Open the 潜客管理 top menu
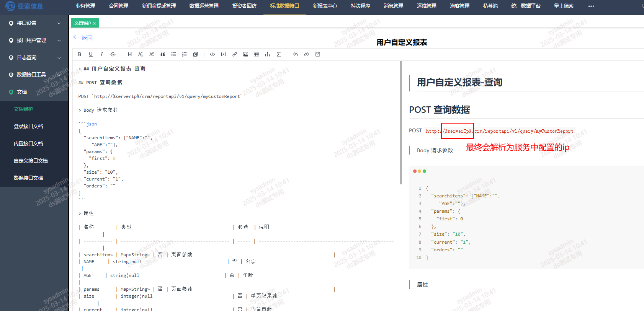 click(x=460, y=6)
